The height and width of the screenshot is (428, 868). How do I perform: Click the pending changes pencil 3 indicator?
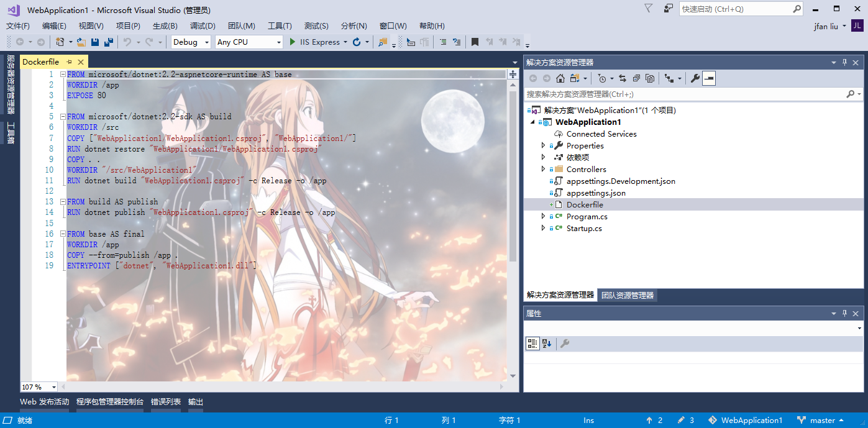point(686,421)
